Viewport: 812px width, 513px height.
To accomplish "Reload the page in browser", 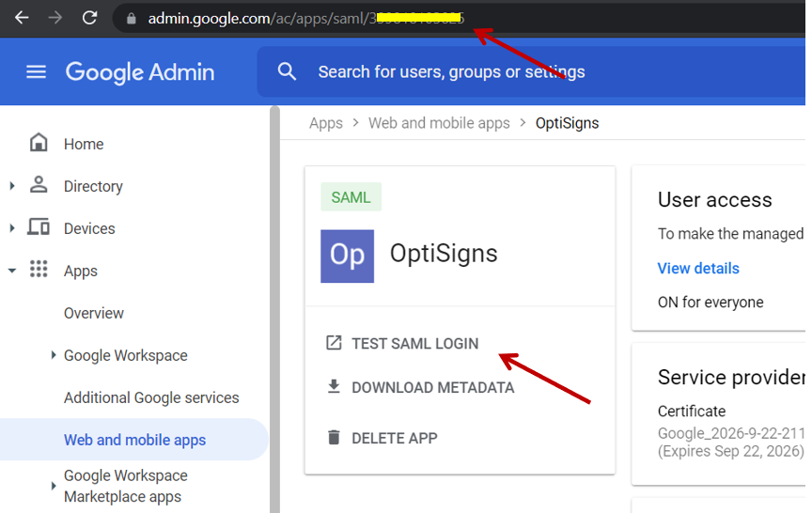I will coord(89,18).
